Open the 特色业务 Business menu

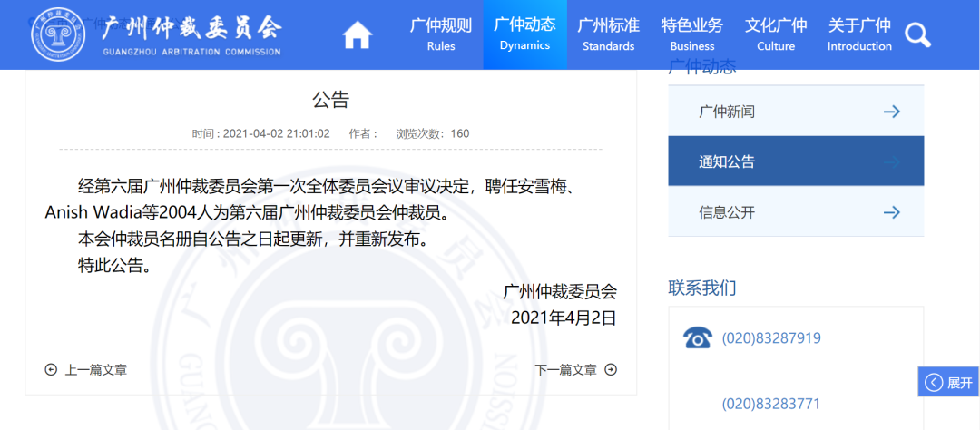[691, 35]
